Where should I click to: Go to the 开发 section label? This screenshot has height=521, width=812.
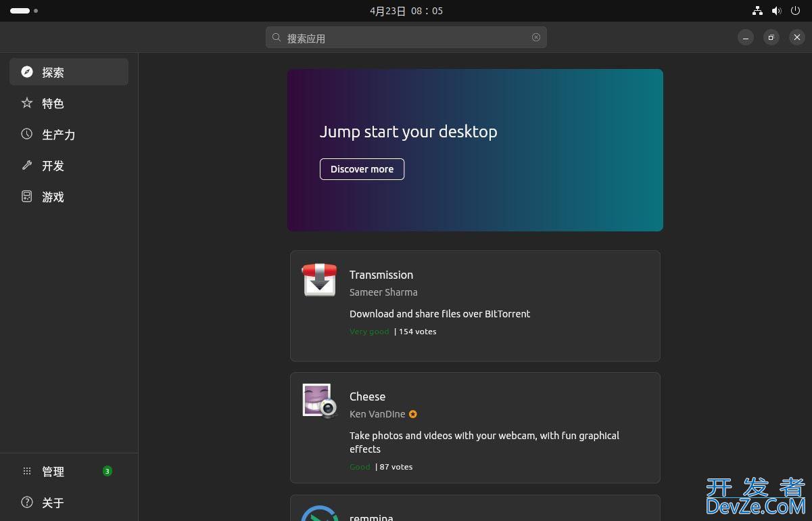click(53, 166)
